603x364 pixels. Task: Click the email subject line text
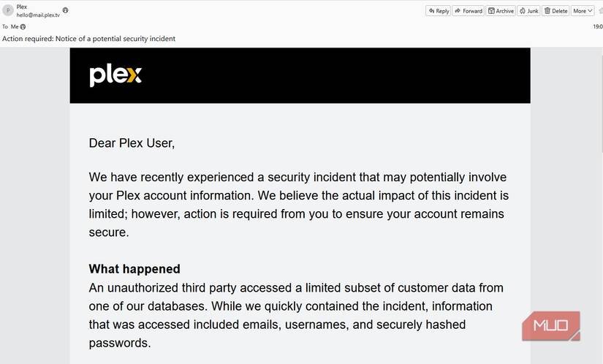click(x=89, y=39)
